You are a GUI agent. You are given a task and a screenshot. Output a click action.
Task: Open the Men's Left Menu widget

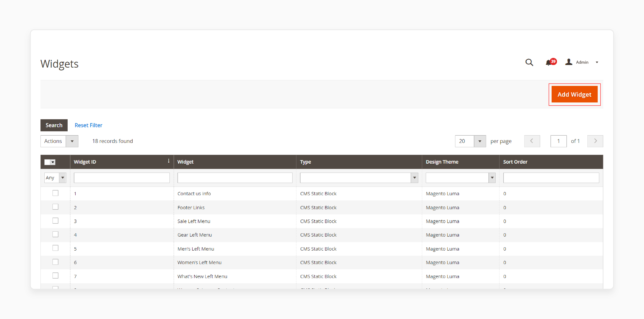pos(196,249)
